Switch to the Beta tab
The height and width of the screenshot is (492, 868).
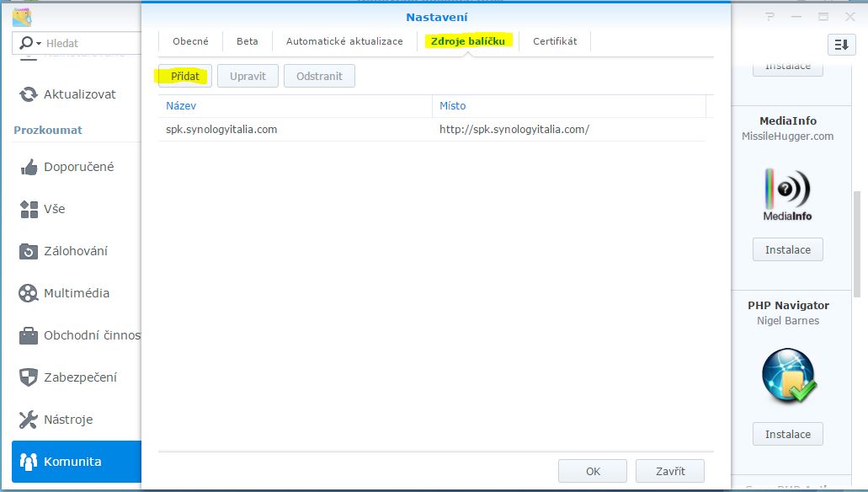(x=247, y=41)
